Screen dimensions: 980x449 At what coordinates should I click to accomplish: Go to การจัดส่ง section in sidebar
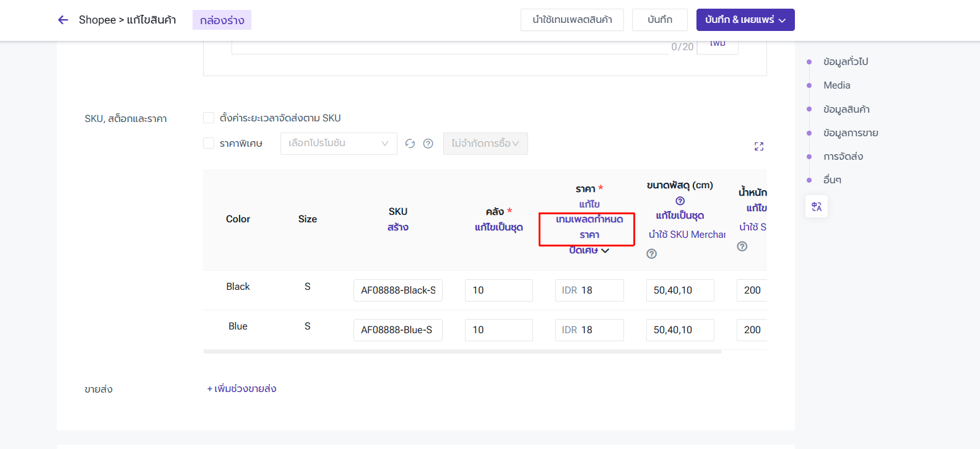(843, 157)
